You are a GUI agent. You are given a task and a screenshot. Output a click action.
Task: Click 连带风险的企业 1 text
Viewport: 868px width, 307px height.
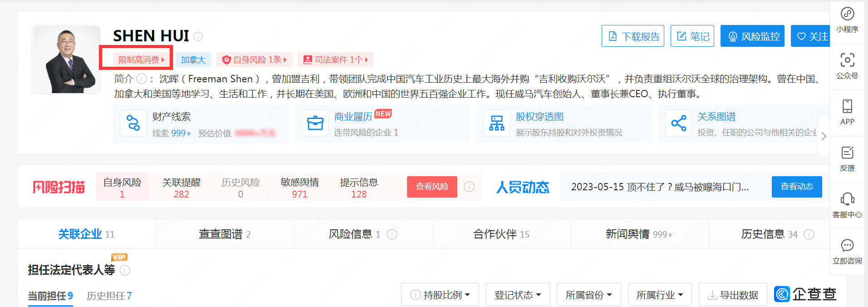366,132
